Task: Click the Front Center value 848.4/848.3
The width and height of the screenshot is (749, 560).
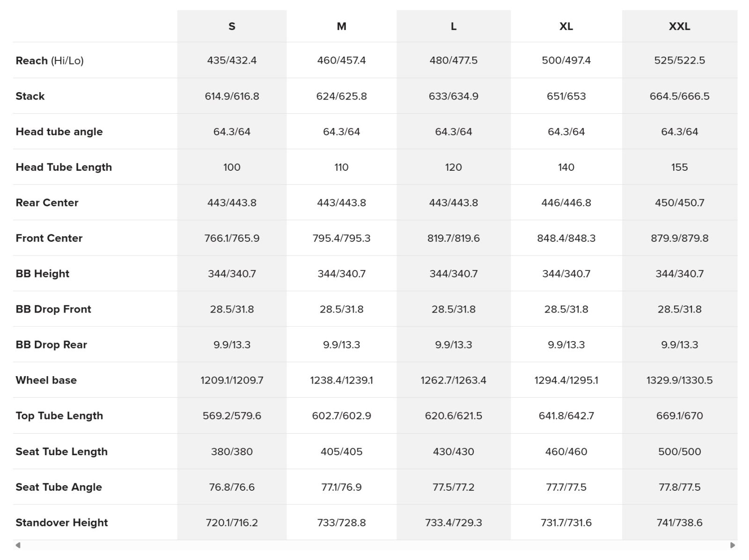Action: tap(566, 238)
